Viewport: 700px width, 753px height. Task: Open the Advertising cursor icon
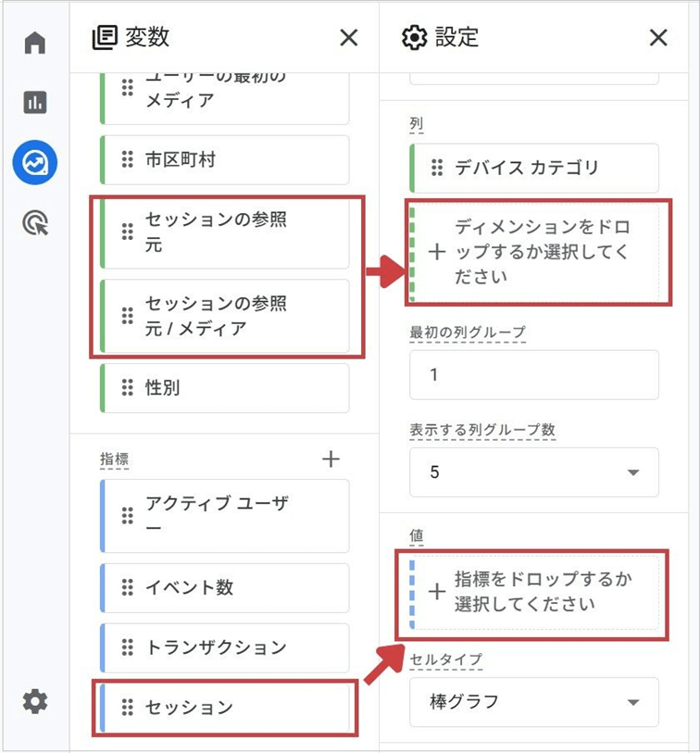point(35,223)
